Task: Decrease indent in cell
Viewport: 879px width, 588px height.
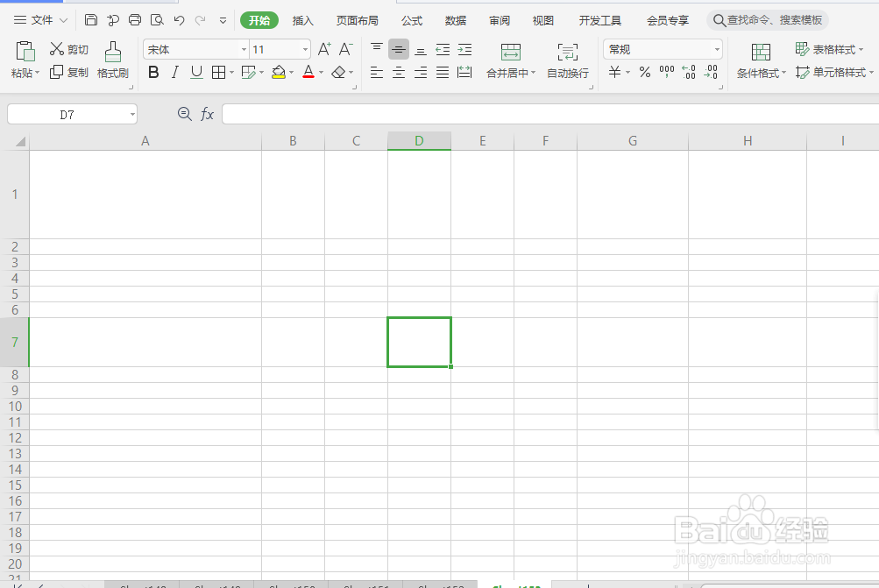Action: pyautogui.click(x=443, y=49)
